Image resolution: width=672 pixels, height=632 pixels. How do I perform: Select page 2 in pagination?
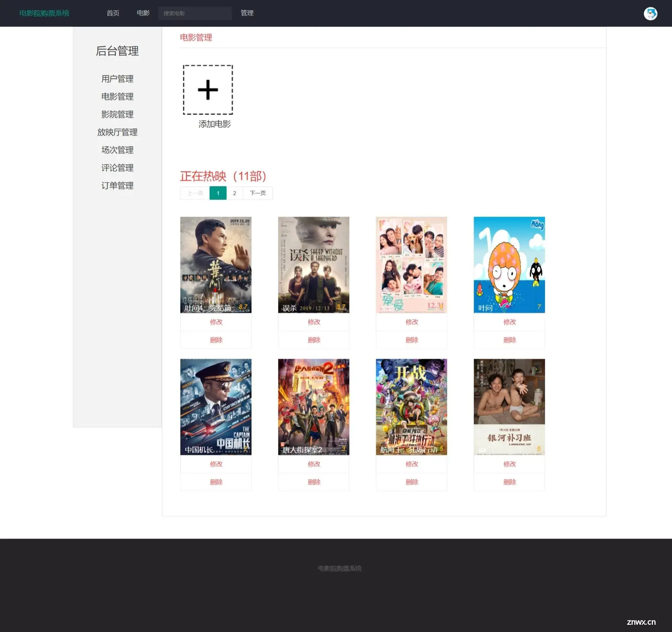coord(234,193)
